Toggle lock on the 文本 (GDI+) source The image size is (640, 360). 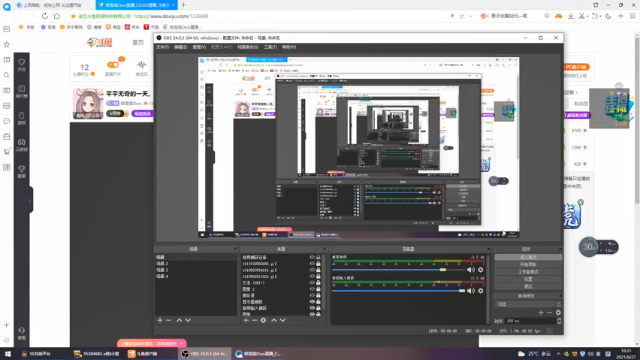318,283
